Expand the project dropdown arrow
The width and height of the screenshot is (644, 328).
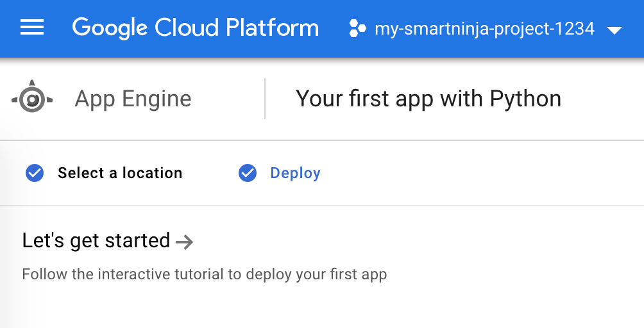614,30
